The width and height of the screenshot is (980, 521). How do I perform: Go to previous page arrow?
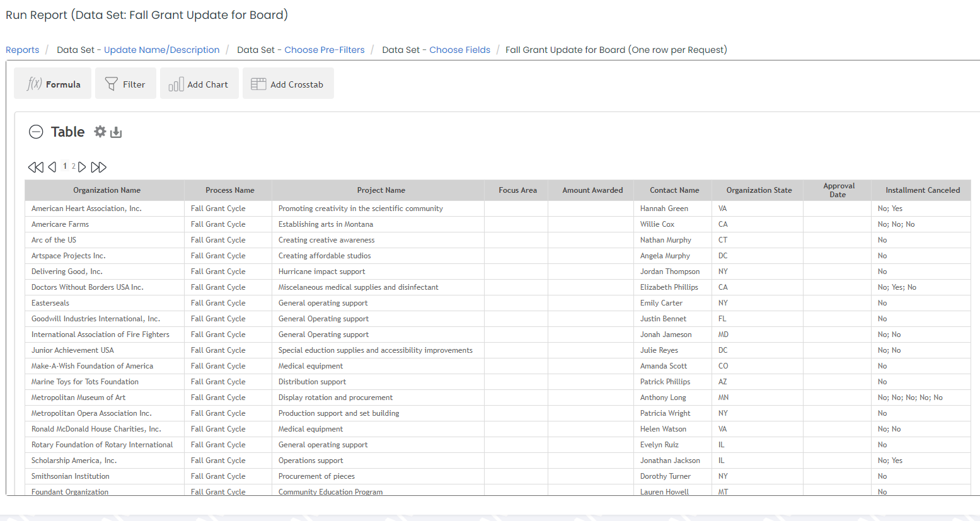point(52,167)
